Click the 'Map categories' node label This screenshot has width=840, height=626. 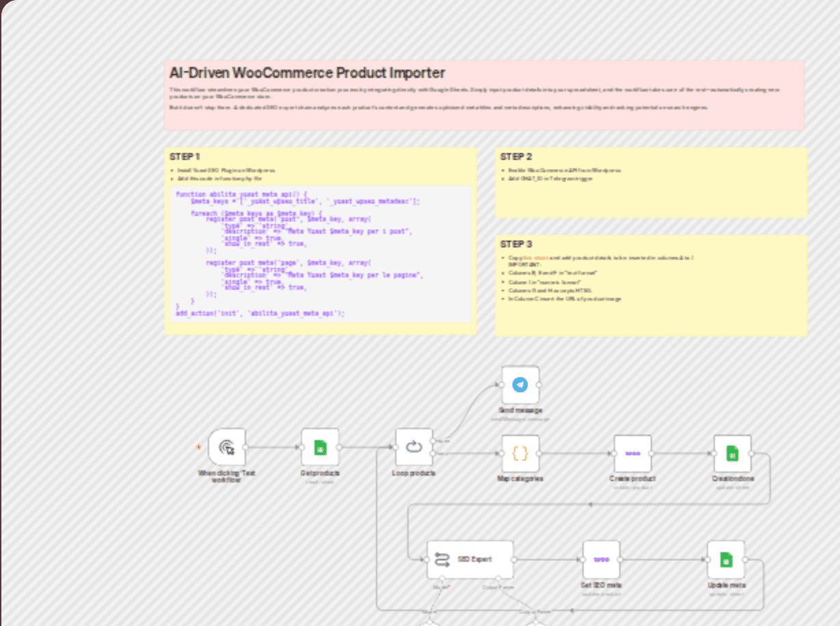coord(521,479)
